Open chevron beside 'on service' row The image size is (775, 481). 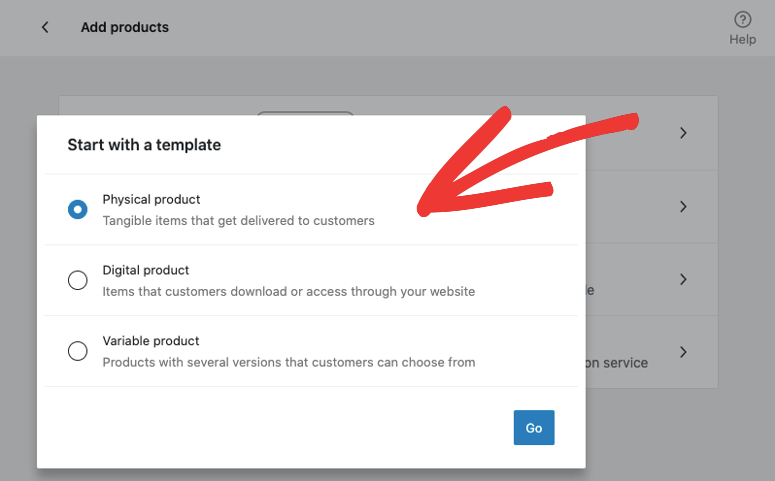(x=683, y=352)
